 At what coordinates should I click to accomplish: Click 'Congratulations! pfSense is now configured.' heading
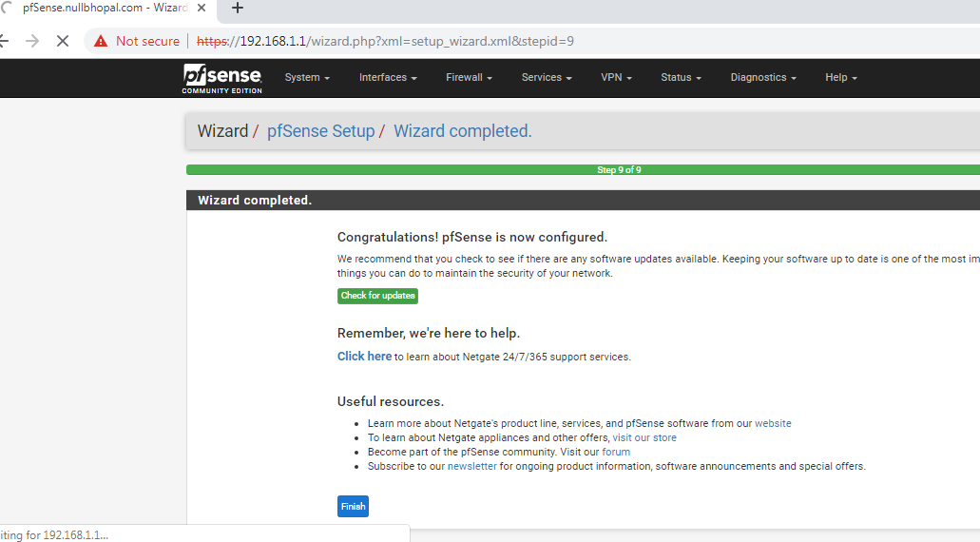(471, 237)
